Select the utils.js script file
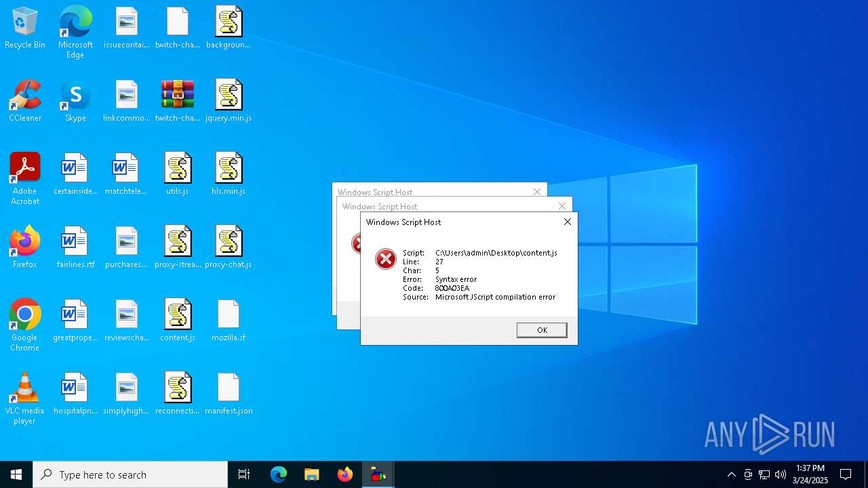 click(x=177, y=174)
